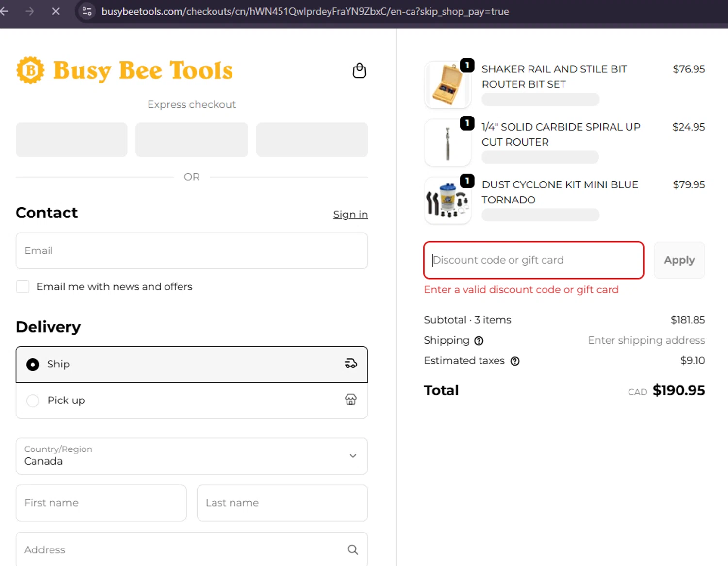This screenshot has height=566, width=728.
Task: Click the browser forward arrow
Action: point(30,11)
